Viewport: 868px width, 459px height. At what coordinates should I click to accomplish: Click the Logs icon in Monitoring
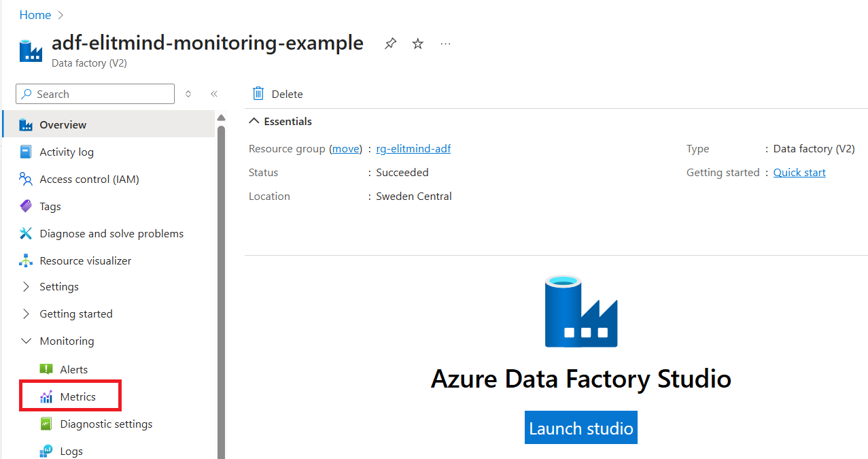(x=46, y=451)
